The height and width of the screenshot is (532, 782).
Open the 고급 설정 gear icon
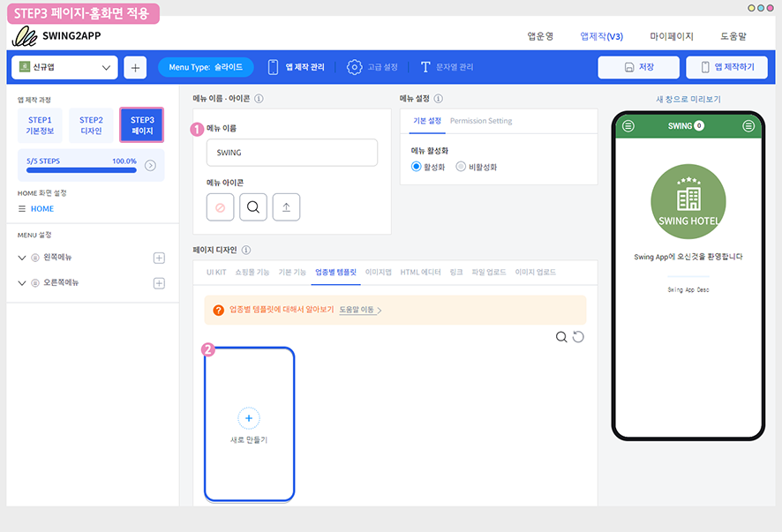(x=355, y=67)
